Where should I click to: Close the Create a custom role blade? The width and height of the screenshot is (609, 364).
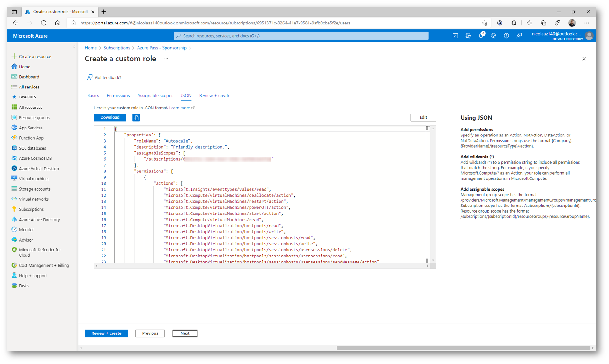point(584,59)
